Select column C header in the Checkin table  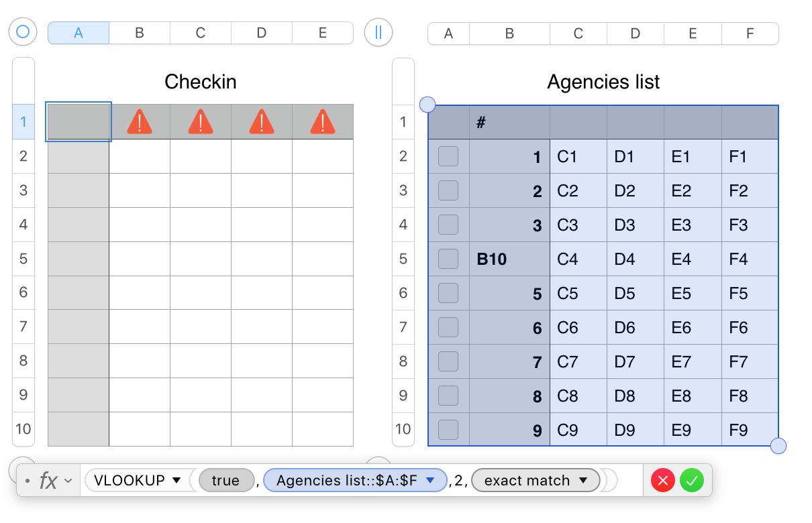201,33
